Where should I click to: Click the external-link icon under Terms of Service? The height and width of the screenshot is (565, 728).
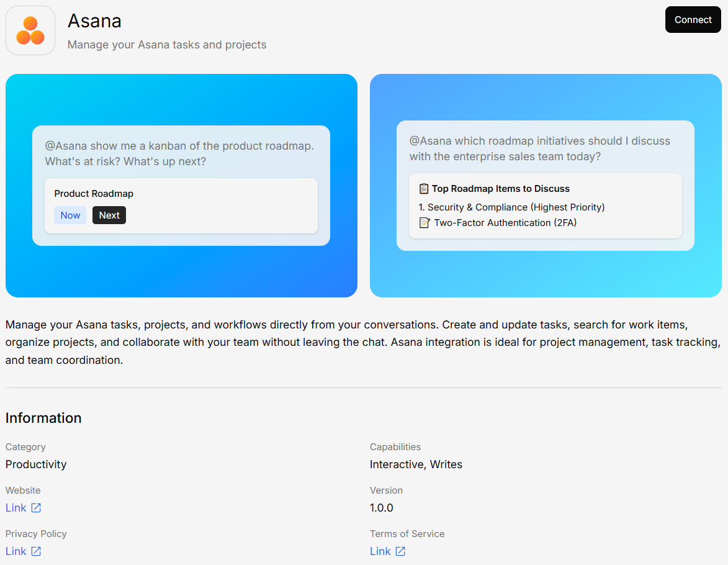[400, 551]
